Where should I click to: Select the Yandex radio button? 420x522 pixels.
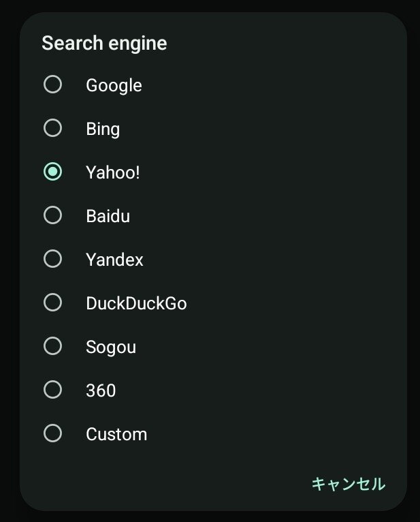[52, 259]
